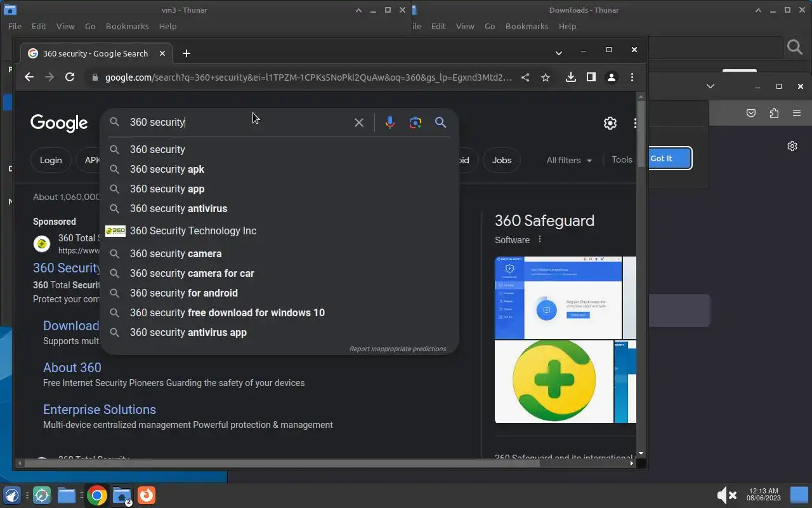This screenshot has width=812, height=508.
Task: Submit search with magnifier icon
Action: (x=441, y=123)
